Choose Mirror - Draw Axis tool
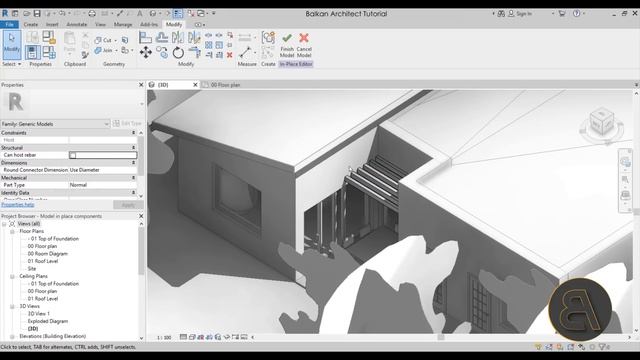 194,38
